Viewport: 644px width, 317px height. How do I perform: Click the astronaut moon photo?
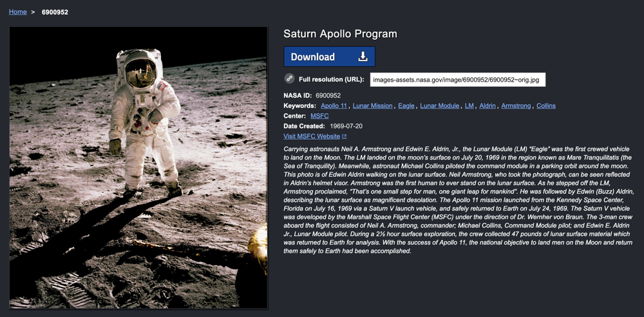[x=138, y=167]
